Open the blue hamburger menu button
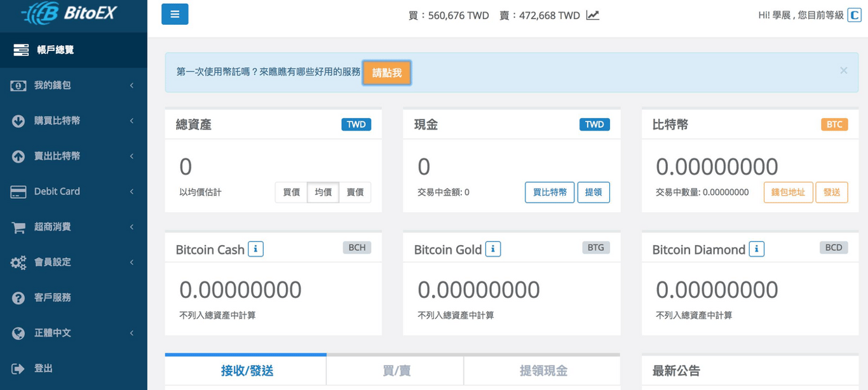This screenshot has height=390, width=868. tap(175, 14)
